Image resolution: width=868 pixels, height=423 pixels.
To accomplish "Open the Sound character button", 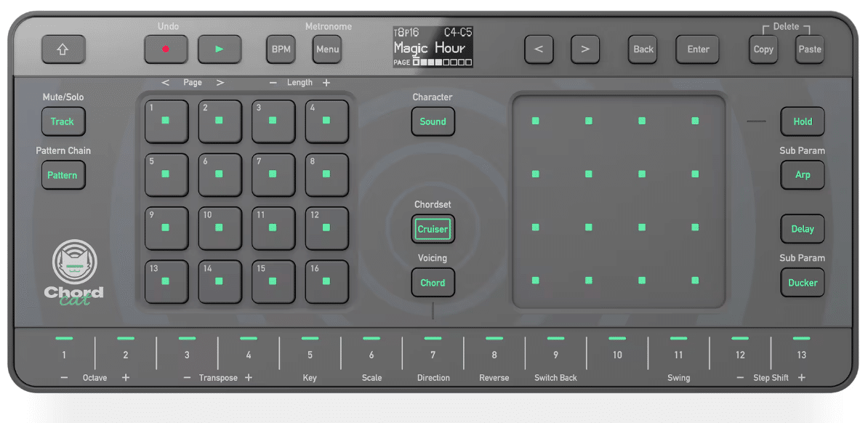I will click(433, 121).
